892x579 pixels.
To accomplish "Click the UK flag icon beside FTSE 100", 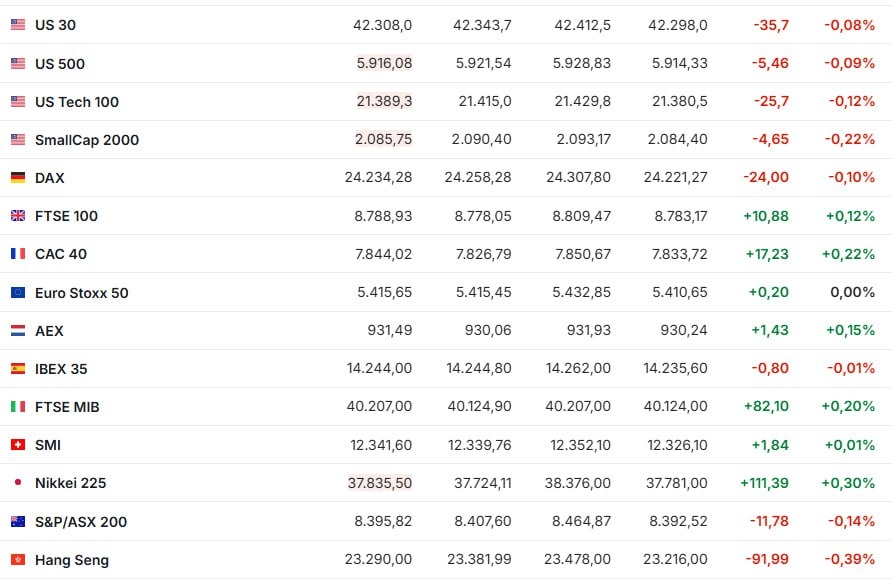I will (18, 216).
